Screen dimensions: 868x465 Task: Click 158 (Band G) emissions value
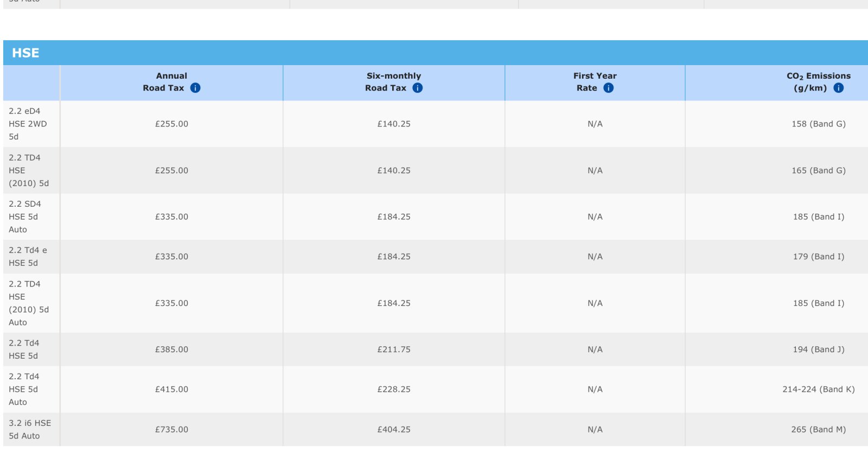819,124
